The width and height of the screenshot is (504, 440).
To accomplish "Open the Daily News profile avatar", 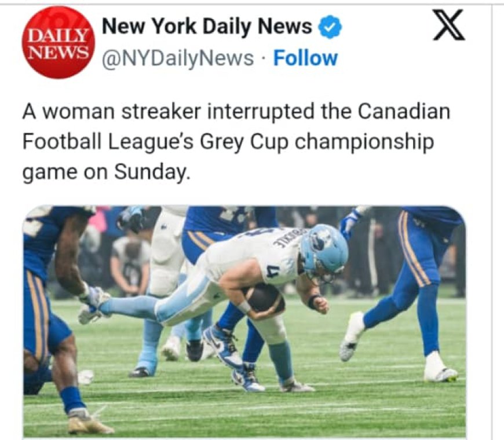I will coord(59,42).
